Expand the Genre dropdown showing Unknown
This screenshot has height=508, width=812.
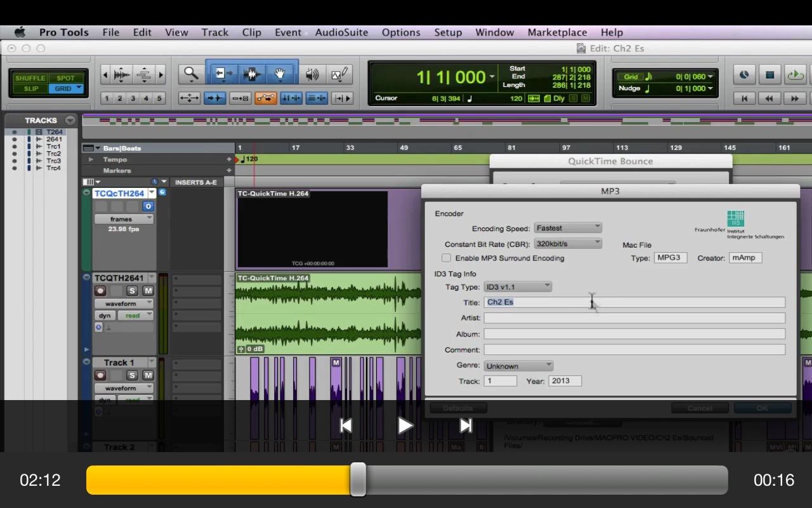tap(518, 366)
